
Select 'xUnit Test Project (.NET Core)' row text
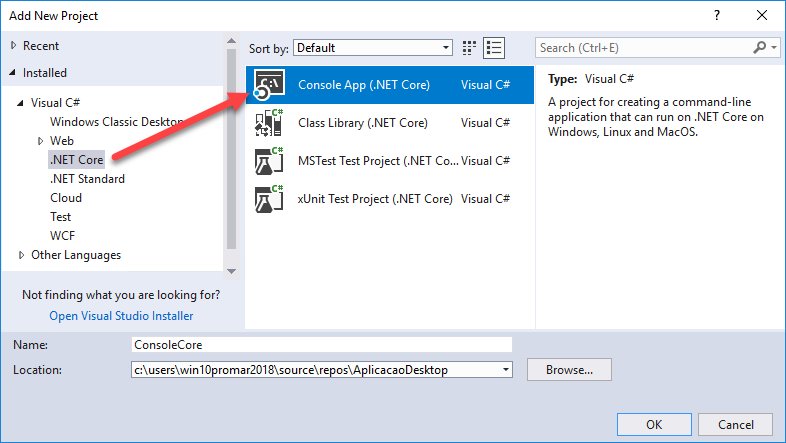[x=375, y=199]
